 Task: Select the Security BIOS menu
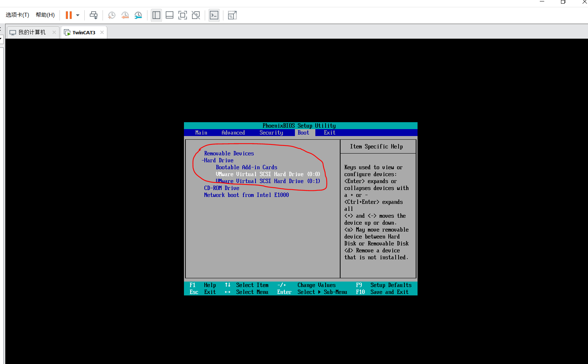tap(271, 133)
